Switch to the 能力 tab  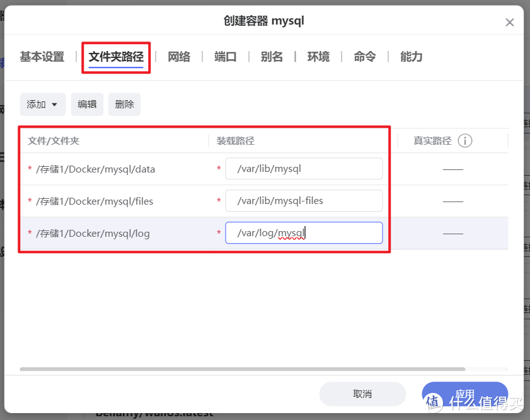[410, 57]
